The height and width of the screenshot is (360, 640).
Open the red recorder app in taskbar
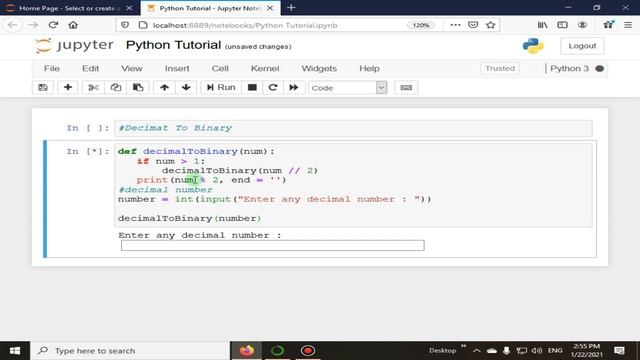308,351
